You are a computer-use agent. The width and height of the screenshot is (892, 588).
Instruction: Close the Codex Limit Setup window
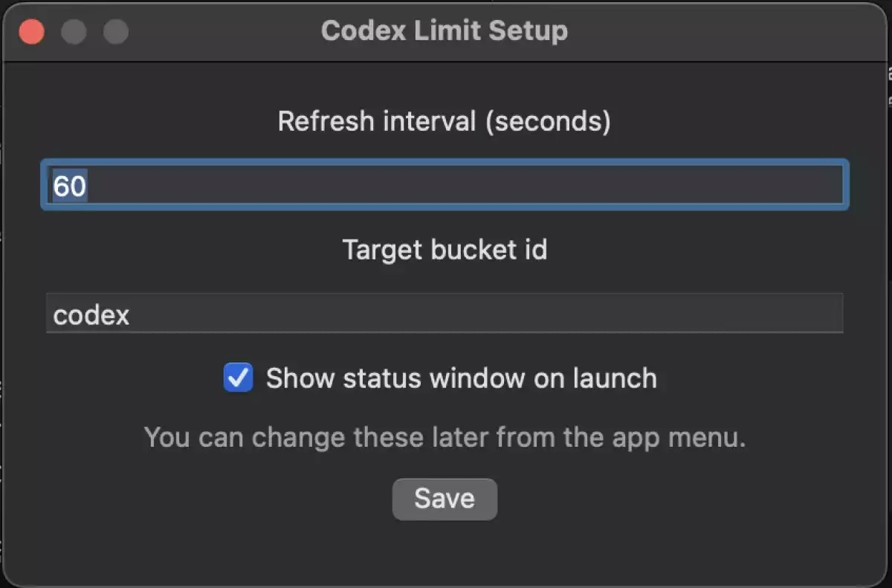32,32
